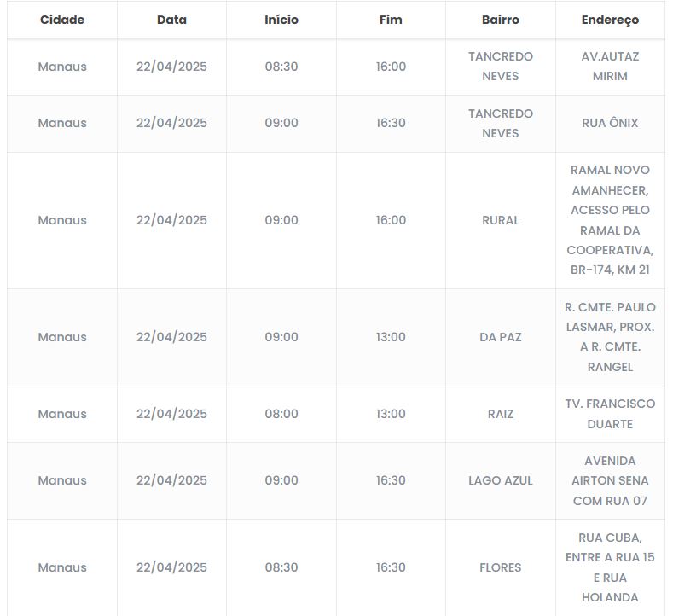Select the AV.AUTAZ MIRIM address cell
This screenshot has height=616, width=673.
coord(610,67)
